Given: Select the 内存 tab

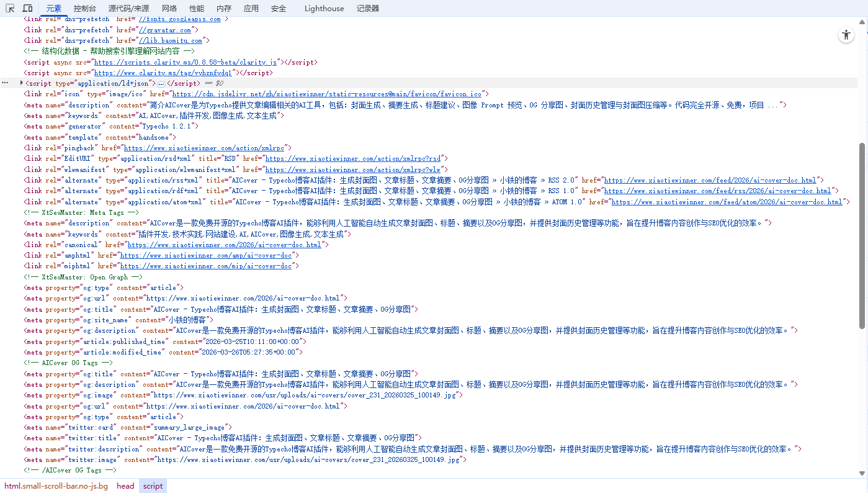Looking at the screenshot, I should coord(224,9).
